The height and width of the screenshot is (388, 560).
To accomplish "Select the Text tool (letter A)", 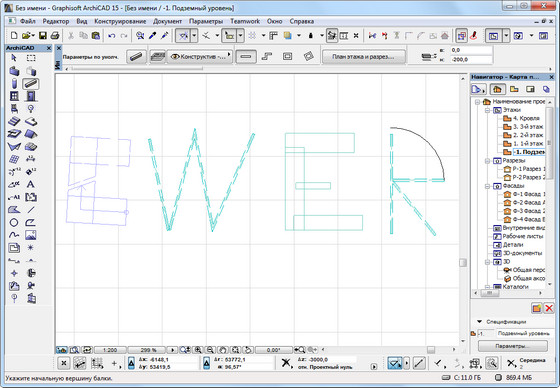I will click(x=31, y=184).
